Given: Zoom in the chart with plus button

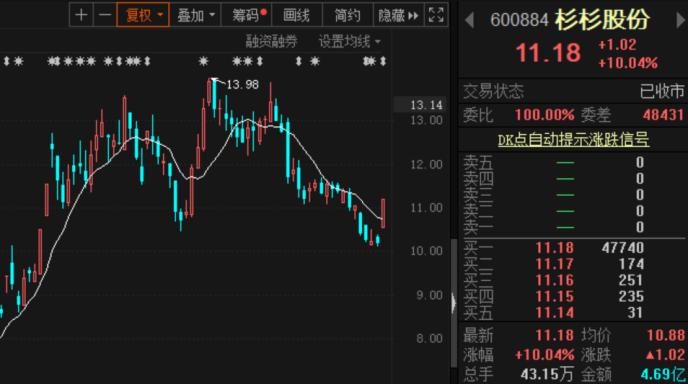Looking at the screenshot, I should (81, 15).
